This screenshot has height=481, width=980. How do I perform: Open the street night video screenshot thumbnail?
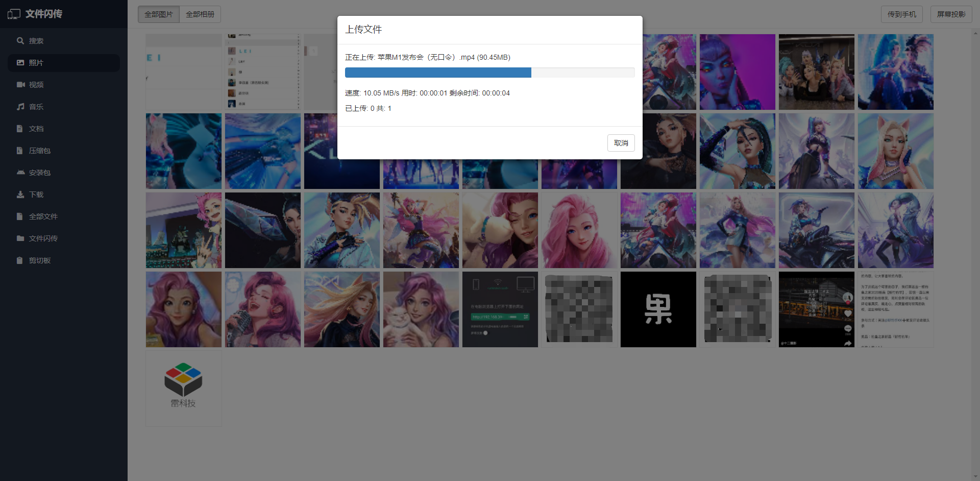817,309
